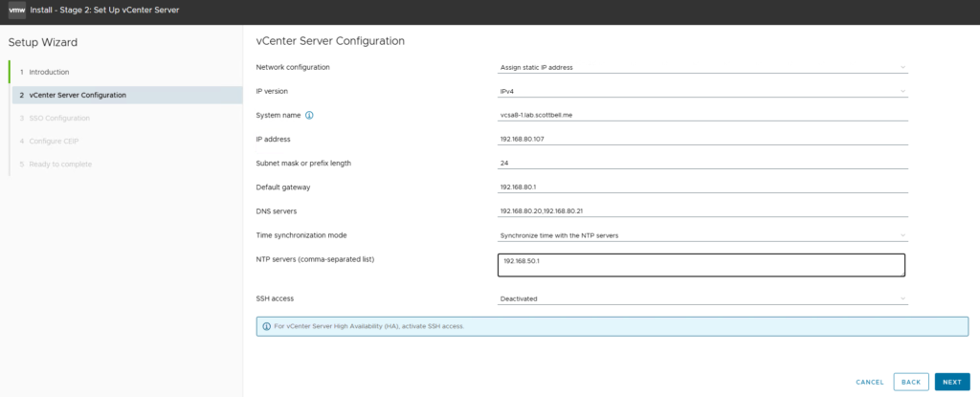Viewport: 980px width, 397px height.
Task: Click the System name input field
Action: pyautogui.click(x=702, y=115)
